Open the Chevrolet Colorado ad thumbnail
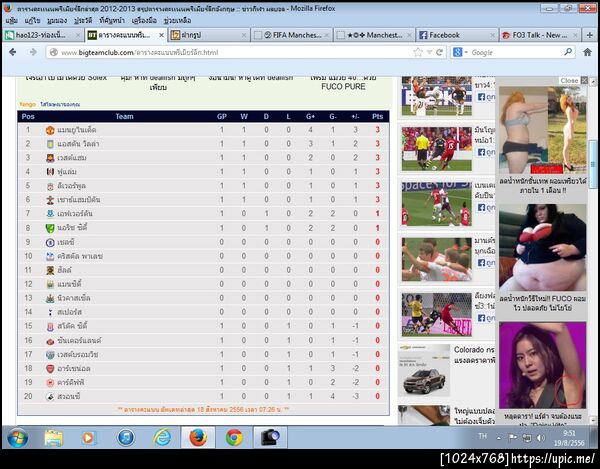Viewport: 600px width, 469px height. pos(424,370)
